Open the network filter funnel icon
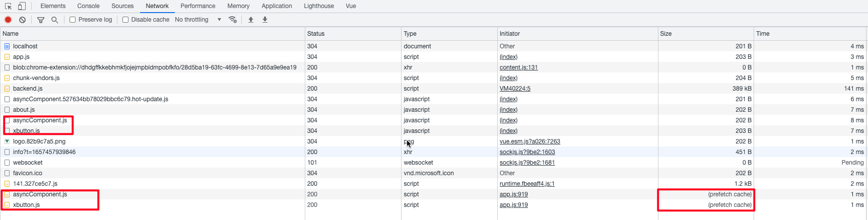Screen dimensions: 868x220 pos(41,20)
